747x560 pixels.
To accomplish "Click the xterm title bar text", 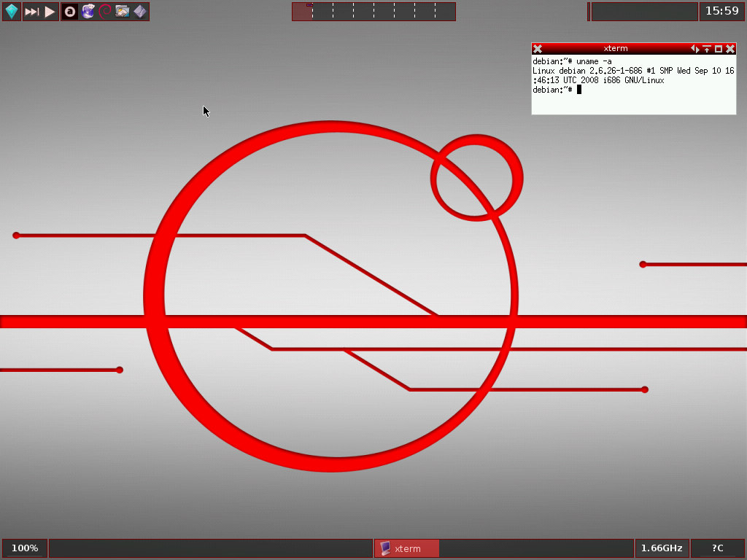I will pyautogui.click(x=616, y=49).
